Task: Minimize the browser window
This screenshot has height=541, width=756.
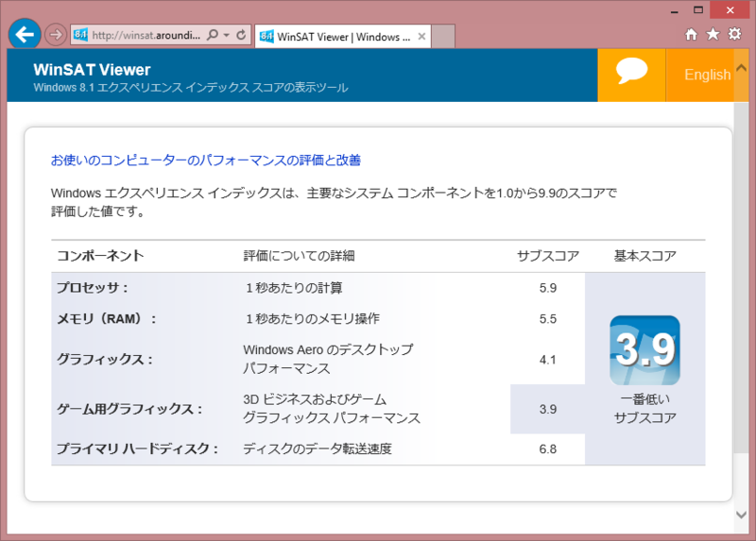Action: pos(675,10)
